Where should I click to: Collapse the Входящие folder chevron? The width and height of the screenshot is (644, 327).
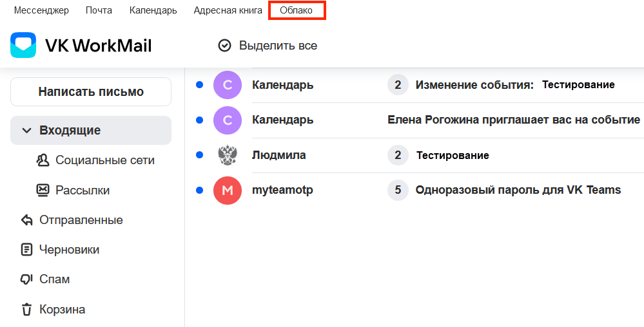click(x=26, y=131)
